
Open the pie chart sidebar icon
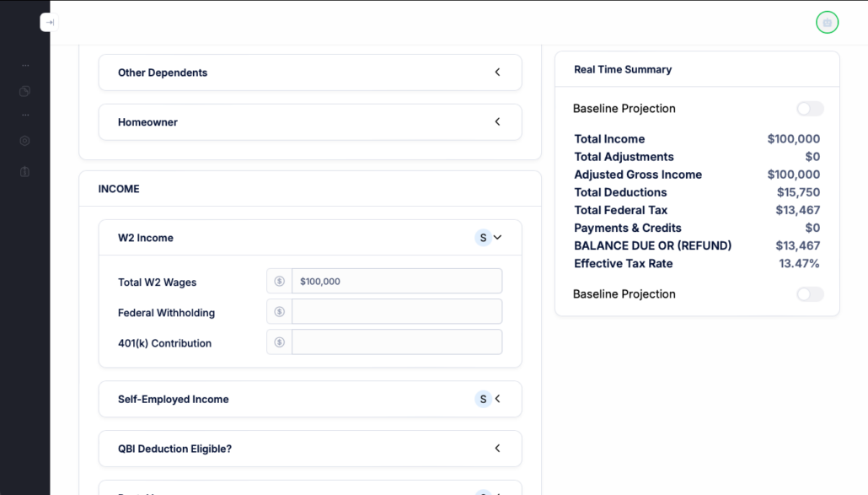click(24, 91)
